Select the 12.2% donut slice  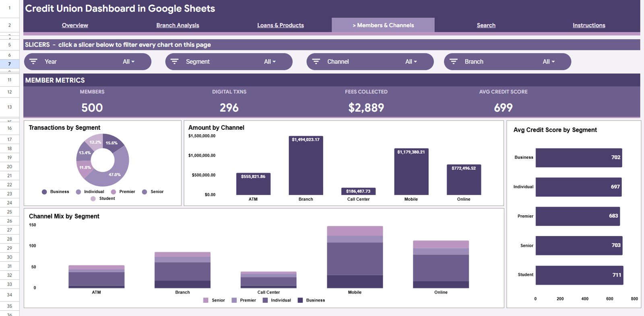point(95,141)
